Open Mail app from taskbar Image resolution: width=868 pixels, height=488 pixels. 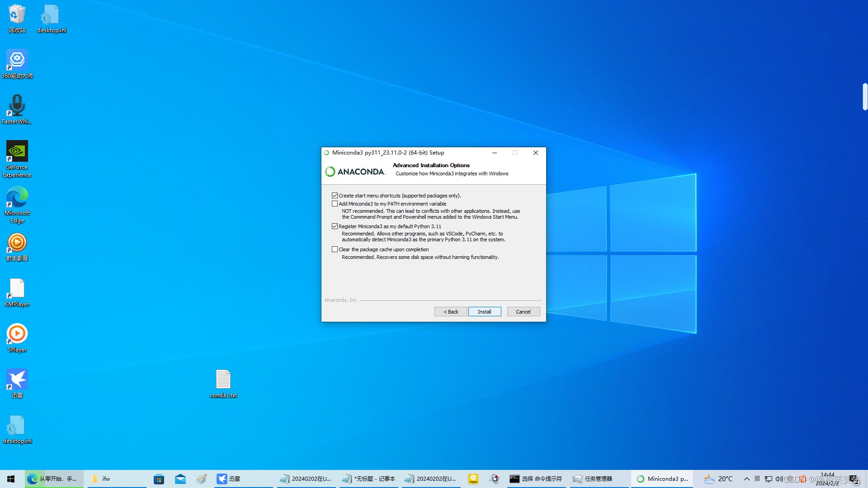coord(180,479)
